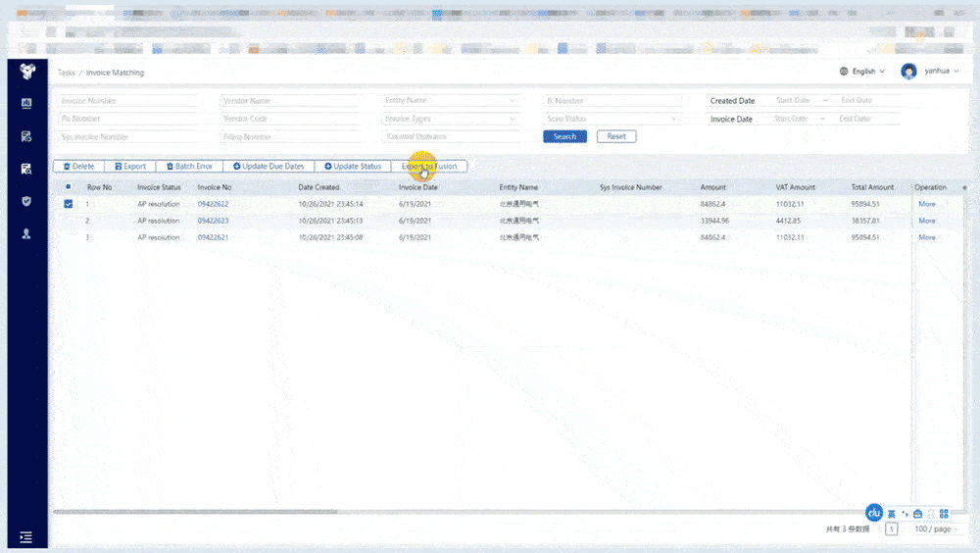Click the yanhua user avatar
This screenshot has width=980, height=553.
[908, 72]
